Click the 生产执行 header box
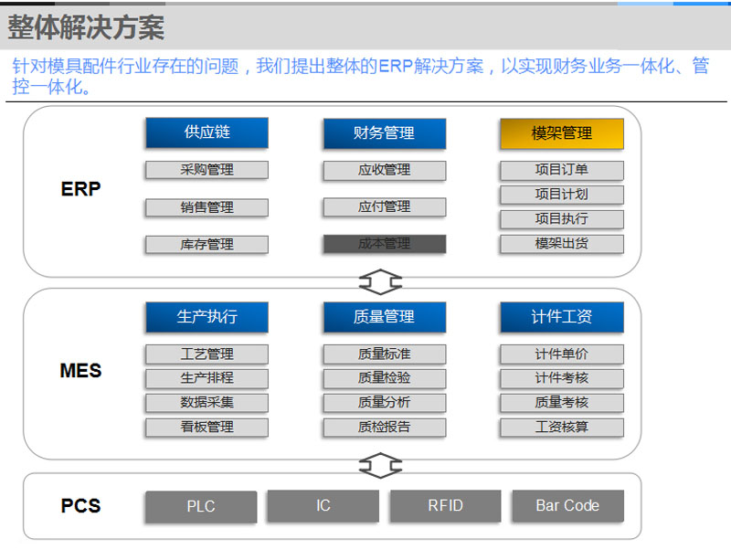Screen dimensions: 731x560 [207, 317]
